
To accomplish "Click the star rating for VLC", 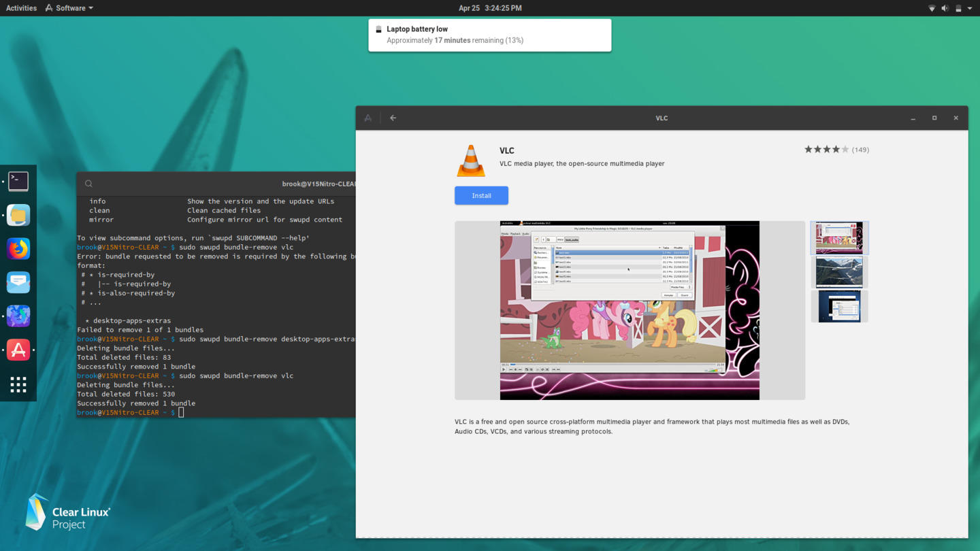I will 826,150.
